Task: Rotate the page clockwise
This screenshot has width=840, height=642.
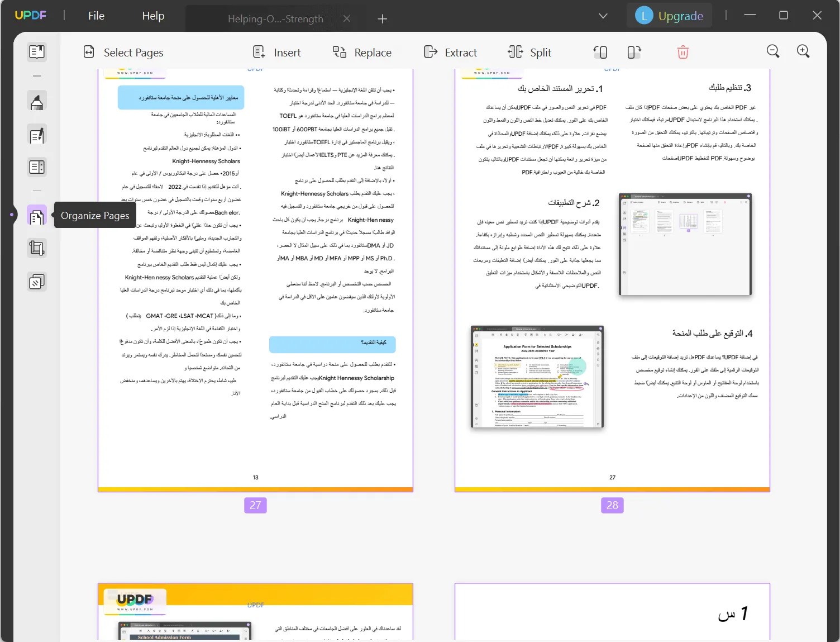Action: (x=634, y=51)
